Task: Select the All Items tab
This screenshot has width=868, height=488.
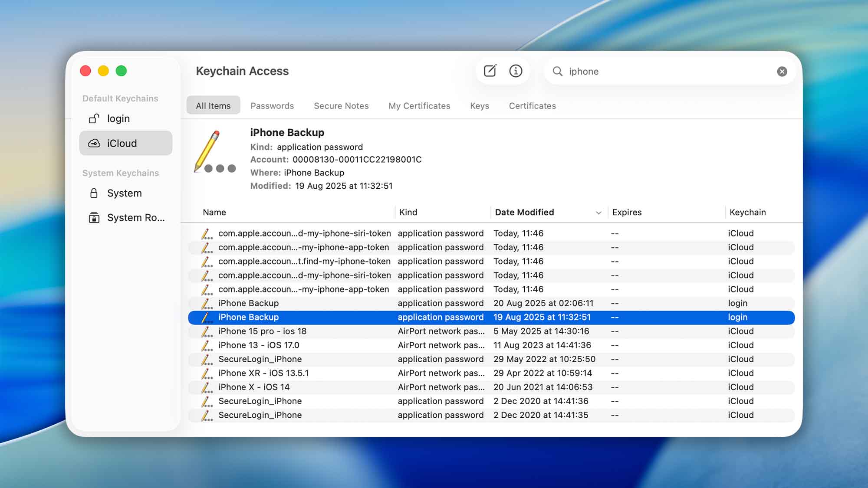Action: [x=213, y=105]
